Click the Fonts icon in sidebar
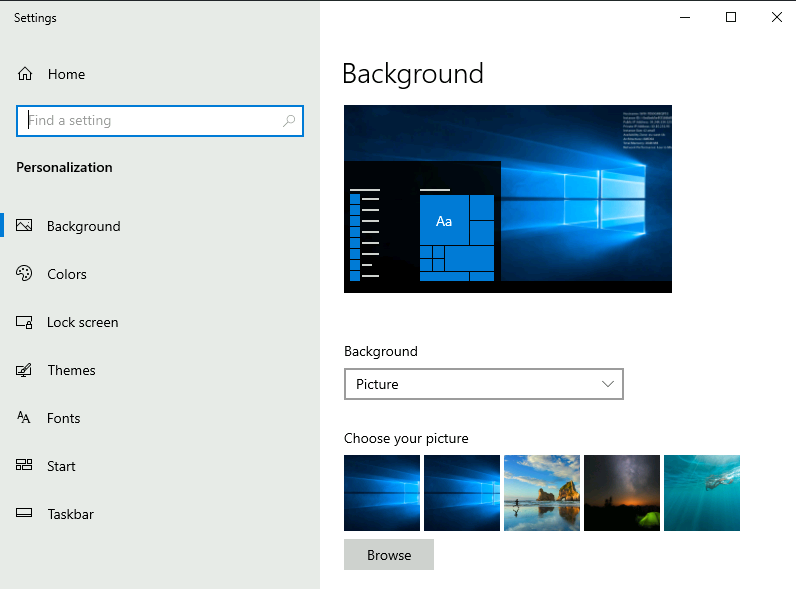The height and width of the screenshot is (589, 796). (x=25, y=418)
